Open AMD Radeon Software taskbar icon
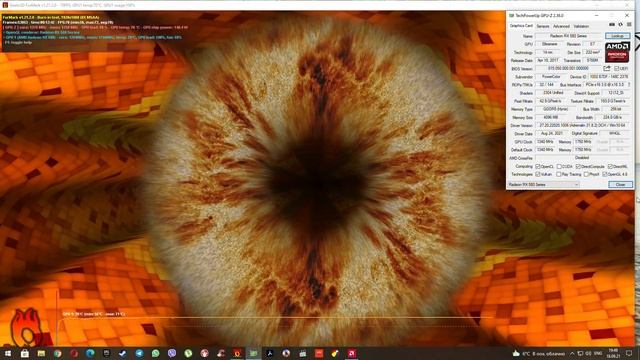 351,353
